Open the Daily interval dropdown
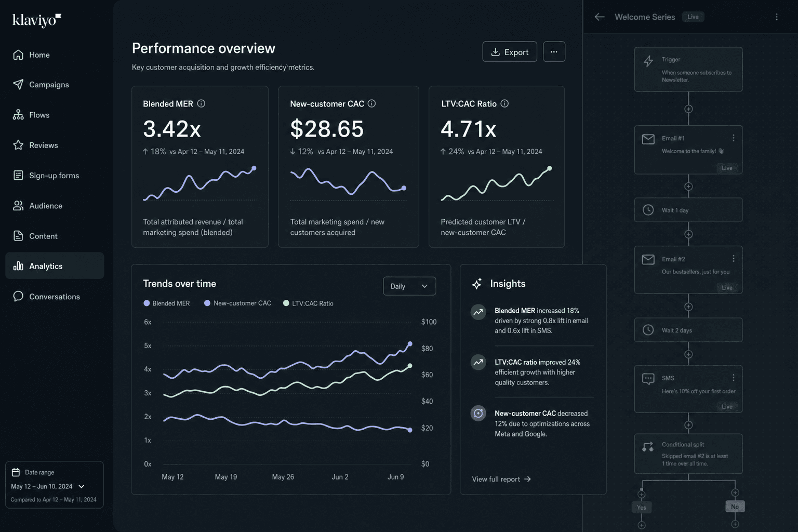 click(409, 286)
